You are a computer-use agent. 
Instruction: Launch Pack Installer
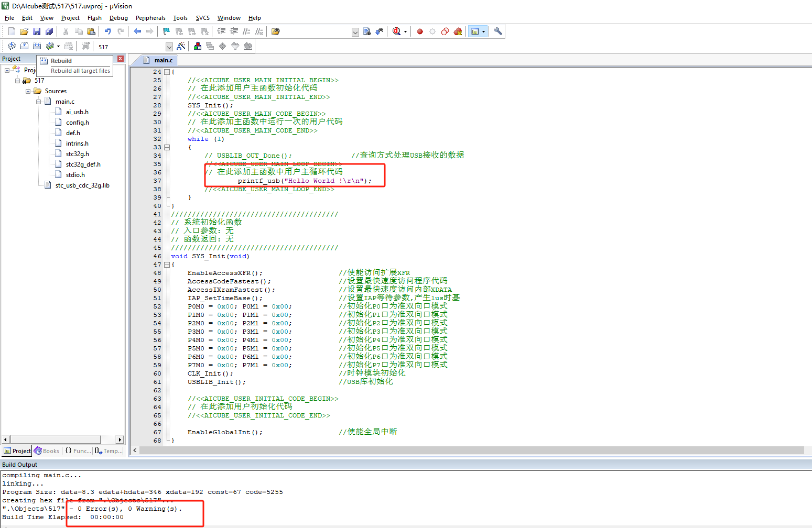[248, 46]
